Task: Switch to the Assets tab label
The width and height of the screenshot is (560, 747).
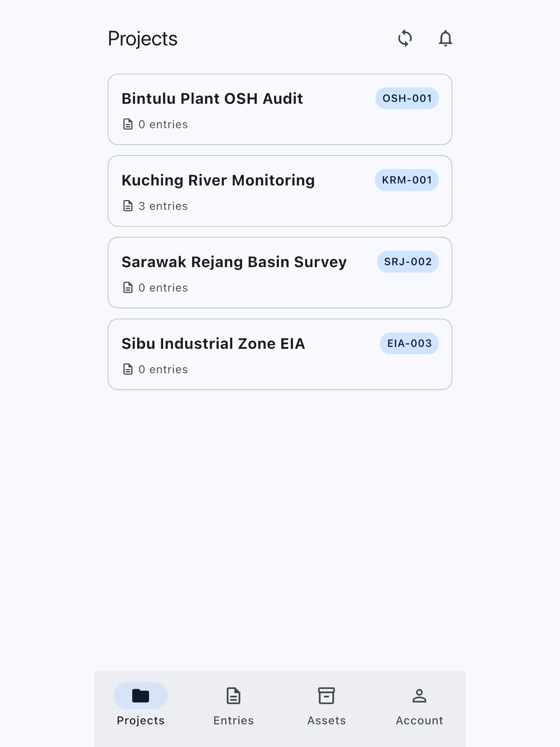Action: coord(326,720)
